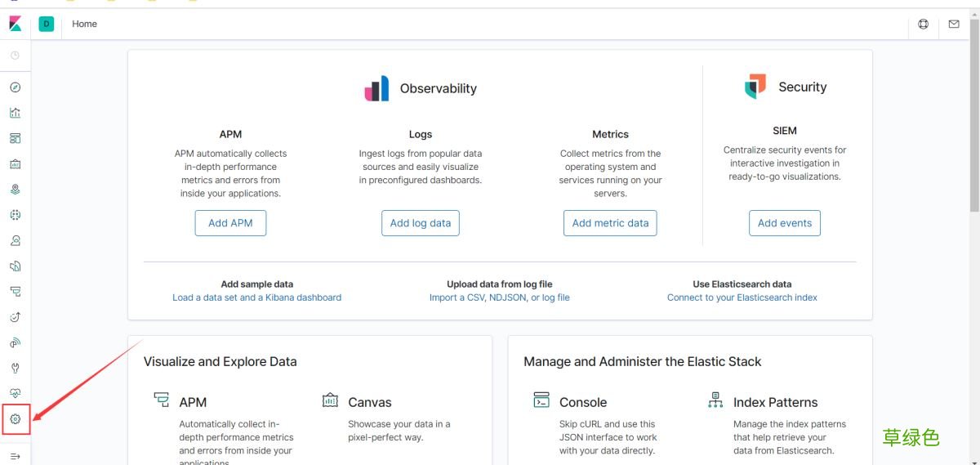
Task: Open the newsfeed mail icon
Action: [x=954, y=25]
